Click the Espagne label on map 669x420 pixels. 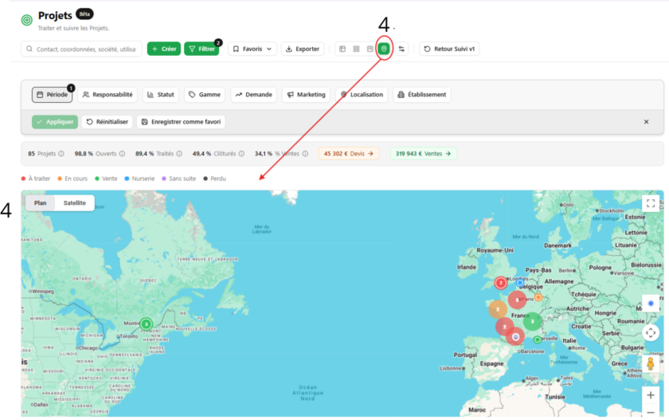tap(492, 364)
